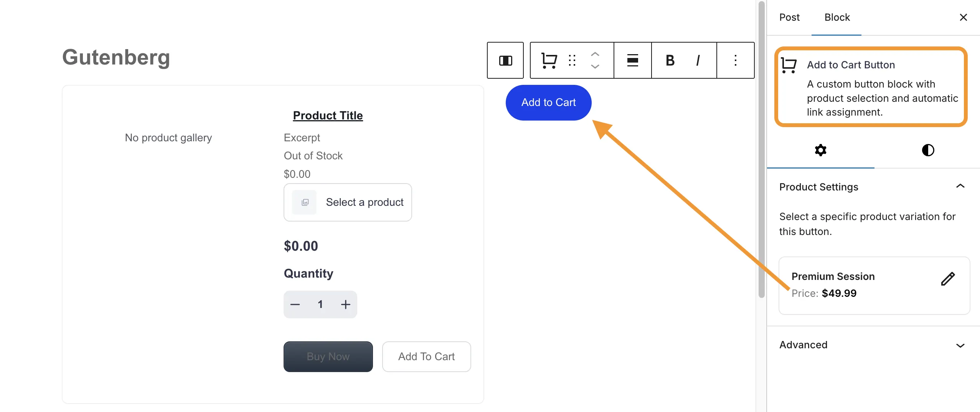980x412 pixels.
Task: Click the Select a product button
Action: click(347, 202)
